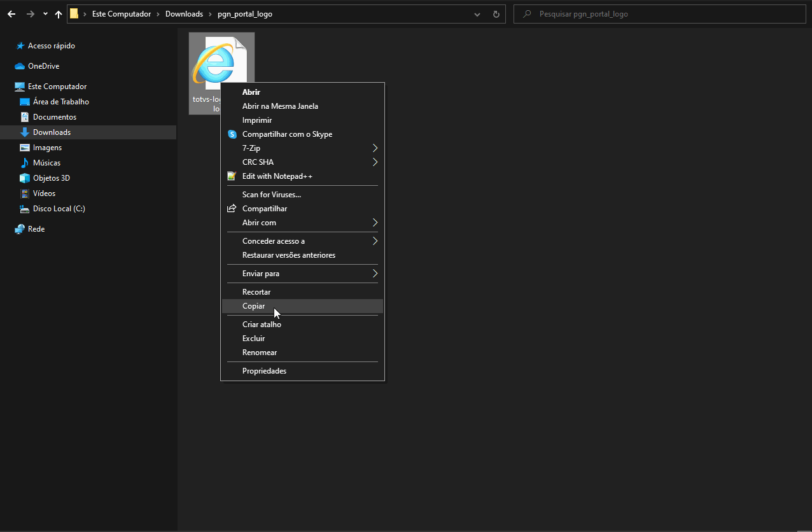Image resolution: width=812 pixels, height=532 pixels.
Task: Choose Excluir in the context menu
Action: click(x=253, y=339)
